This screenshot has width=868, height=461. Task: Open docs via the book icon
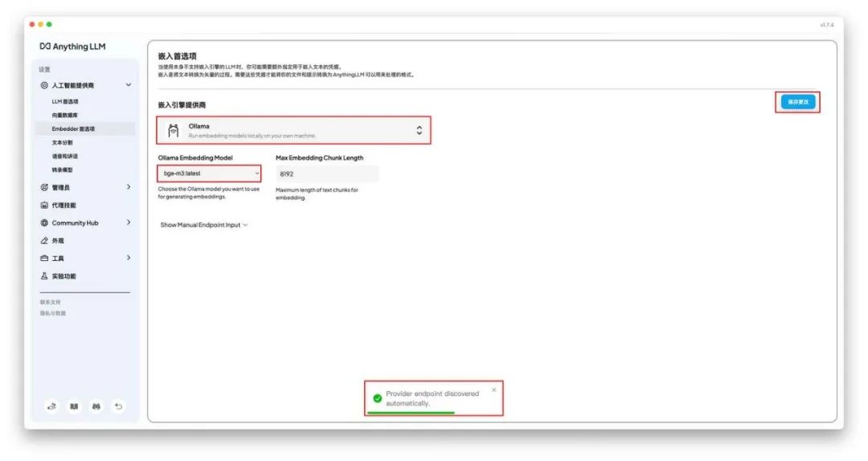pyautogui.click(x=74, y=406)
